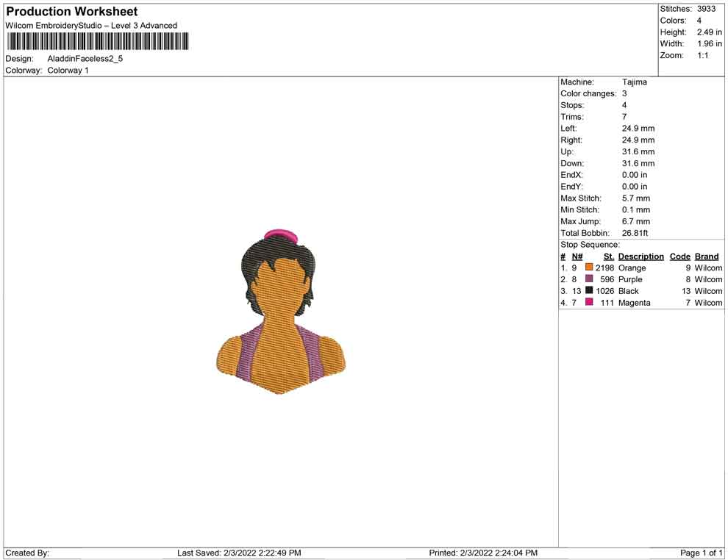Click the stitch count '2198' for Orange

pos(604,268)
